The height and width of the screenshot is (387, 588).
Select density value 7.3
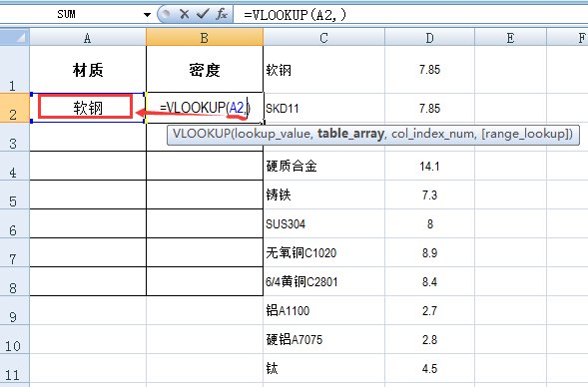pyautogui.click(x=429, y=194)
